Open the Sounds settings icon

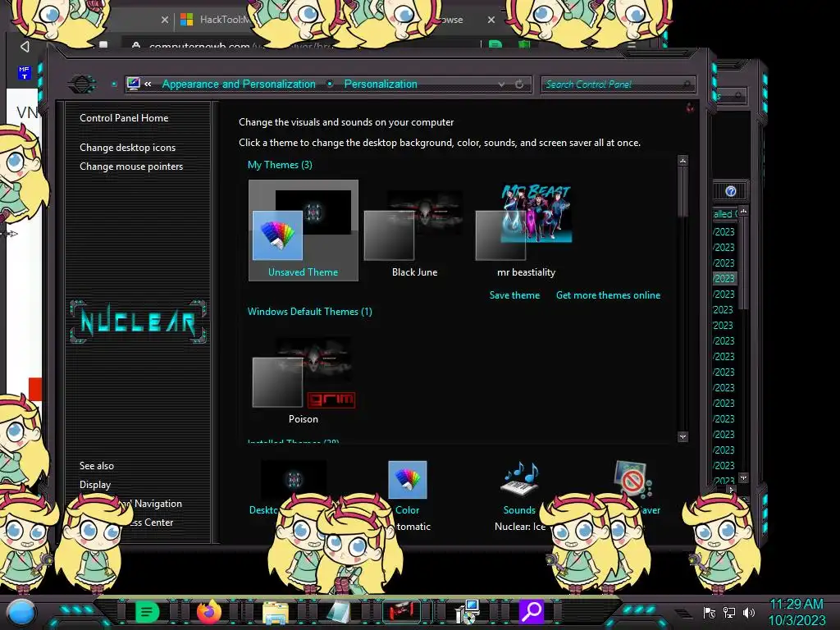coord(519,479)
